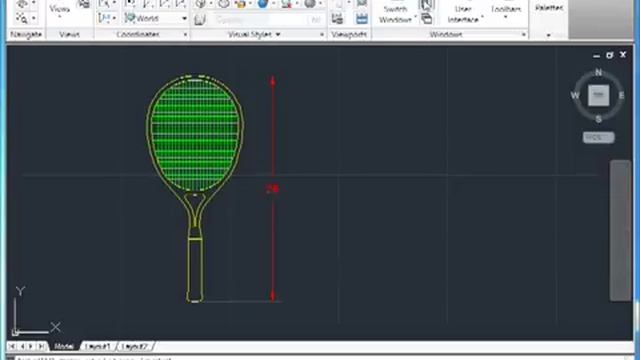This screenshot has width=640, height=360.
Task: Expand the Visual Styles panel title
Action: tap(253, 34)
